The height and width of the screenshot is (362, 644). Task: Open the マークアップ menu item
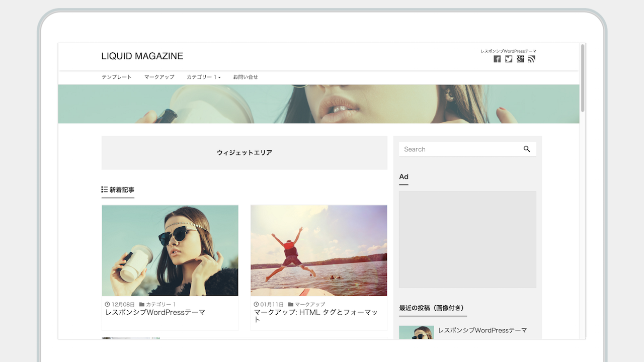159,77
